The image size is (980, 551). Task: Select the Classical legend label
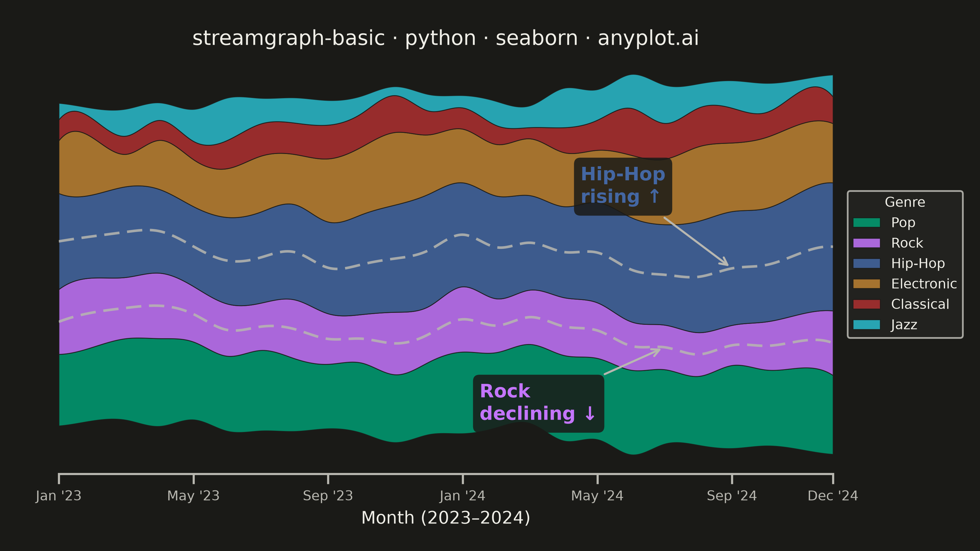(x=920, y=304)
